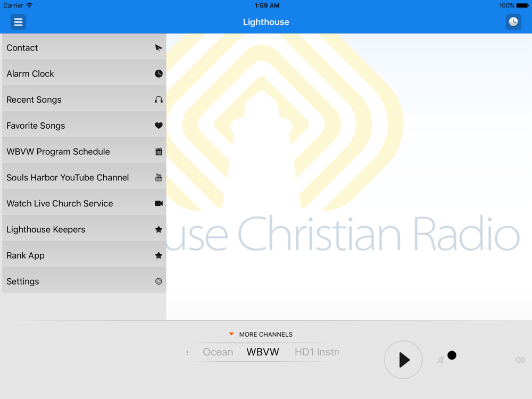This screenshot has width=532, height=399.
Task: Click the MORE CHANNELS label
Action: pos(265,335)
